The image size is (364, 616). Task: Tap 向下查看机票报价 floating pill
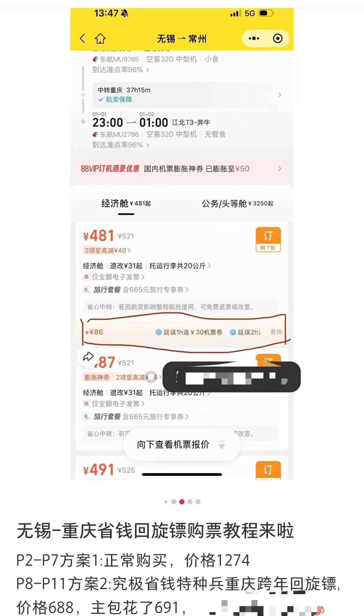coord(181,445)
